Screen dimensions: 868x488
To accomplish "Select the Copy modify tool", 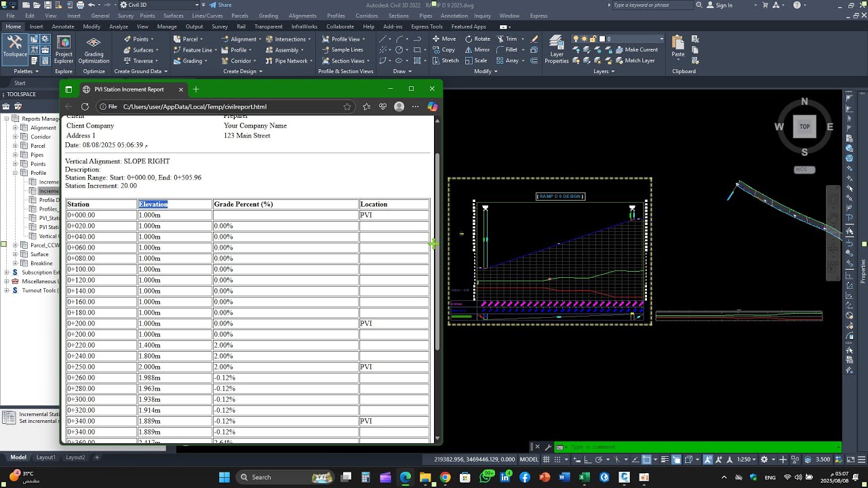I will (x=443, y=49).
